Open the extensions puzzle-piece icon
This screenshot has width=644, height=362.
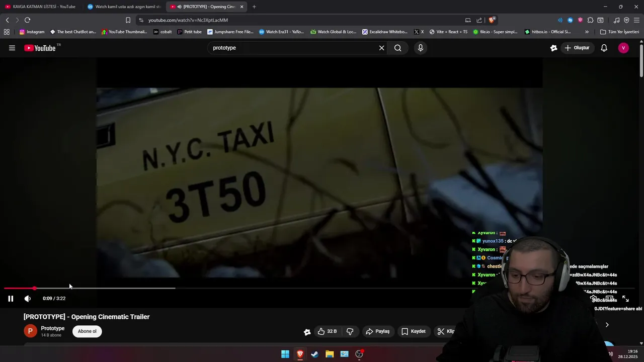coord(590,20)
